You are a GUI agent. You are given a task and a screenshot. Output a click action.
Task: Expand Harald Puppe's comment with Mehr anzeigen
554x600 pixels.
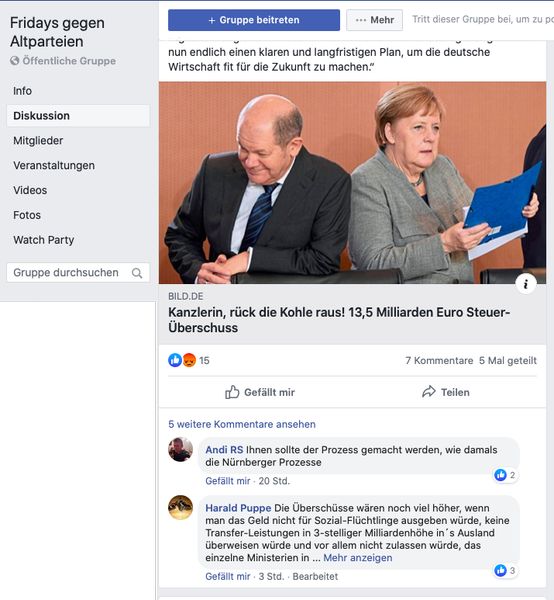(358, 558)
